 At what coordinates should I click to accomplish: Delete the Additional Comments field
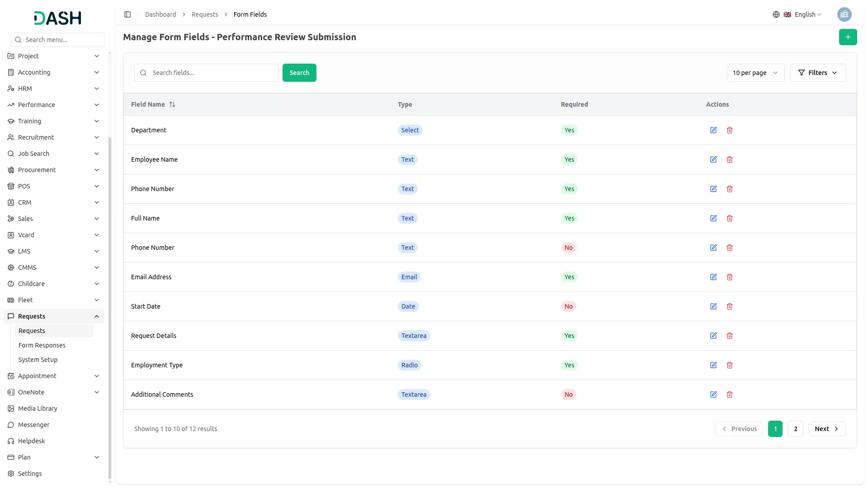(730, 394)
